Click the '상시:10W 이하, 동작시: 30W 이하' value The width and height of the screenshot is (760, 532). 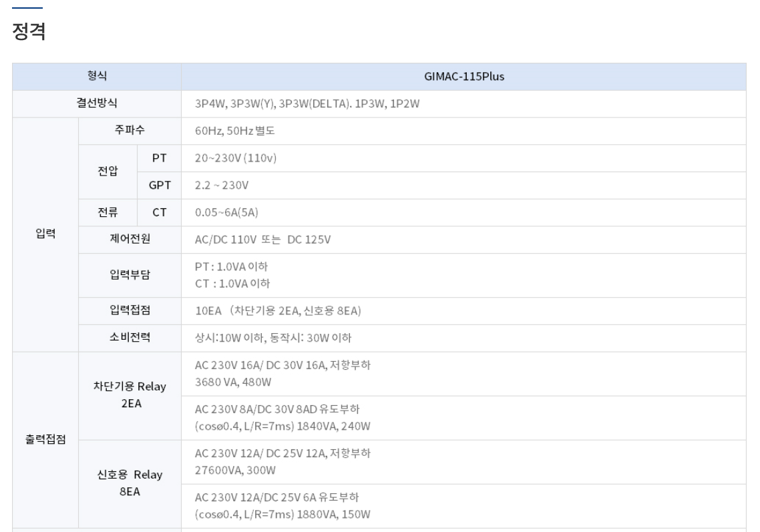tap(273, 338)
